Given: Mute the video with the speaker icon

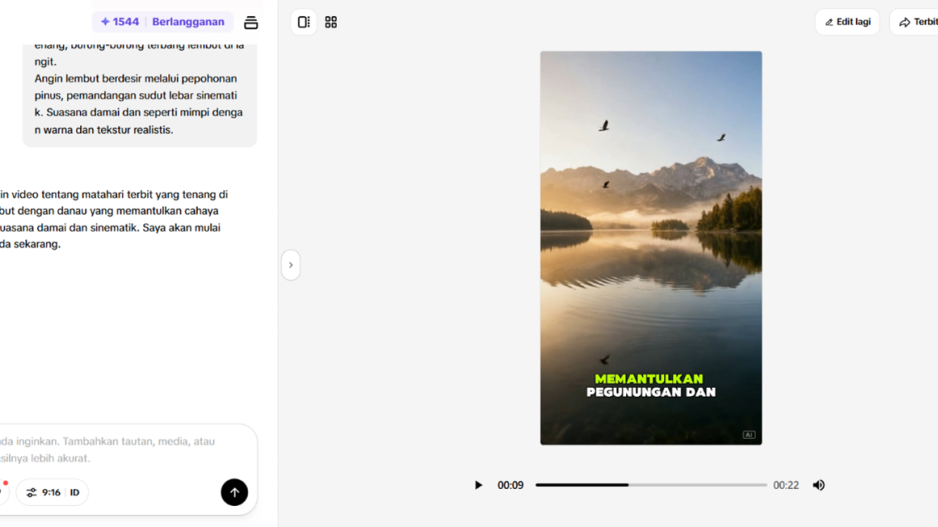Looking at the screenshot, I should pyautogui.click(x=818, y=485).
